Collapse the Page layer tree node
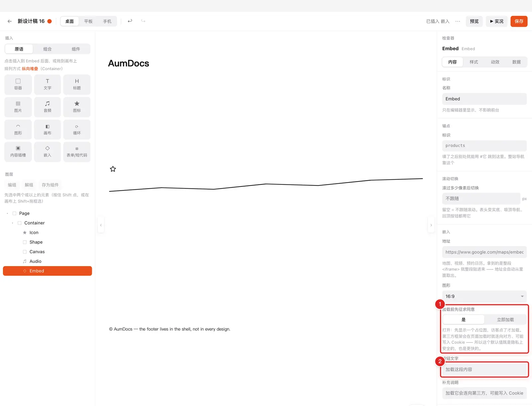 [x=7, y=213]
